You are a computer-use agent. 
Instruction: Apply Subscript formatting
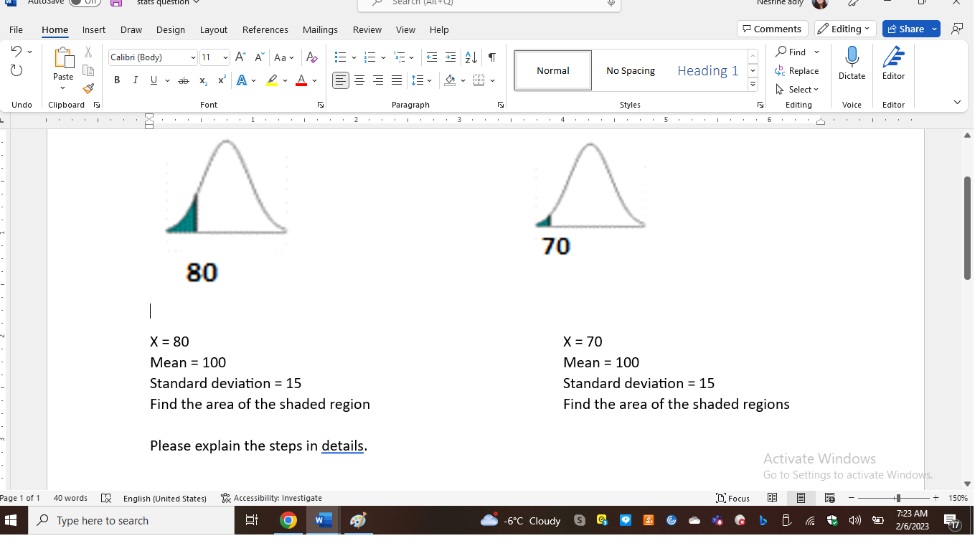pyautogui.click(x=202, y=80)
